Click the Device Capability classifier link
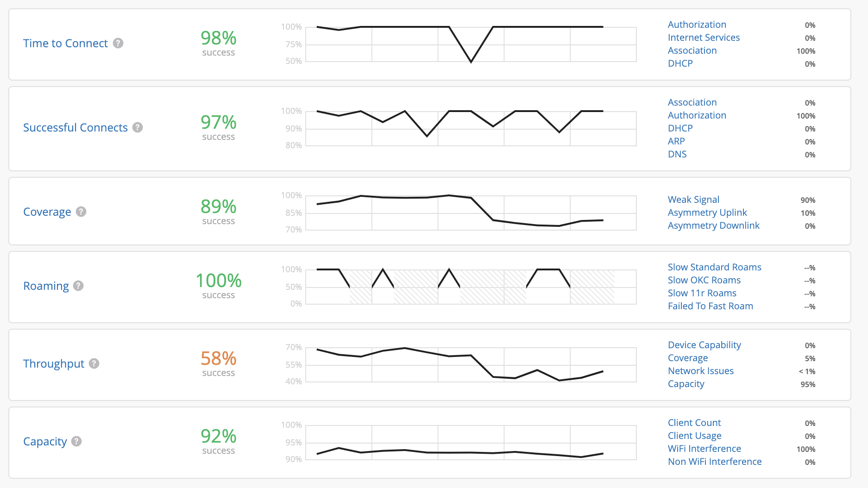 point(704,345)
